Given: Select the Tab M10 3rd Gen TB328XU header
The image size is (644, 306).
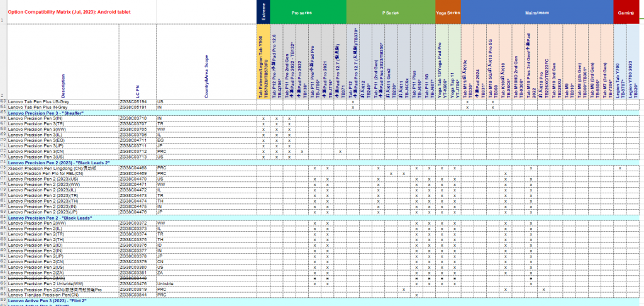Looking at the screenshot, I should coord(556,62).
